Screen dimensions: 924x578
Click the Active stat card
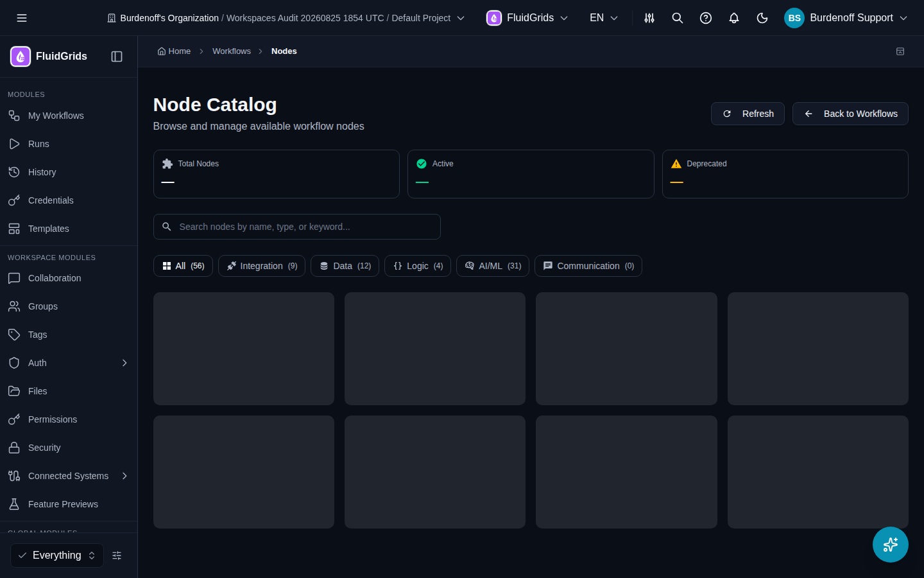[531, 174]
